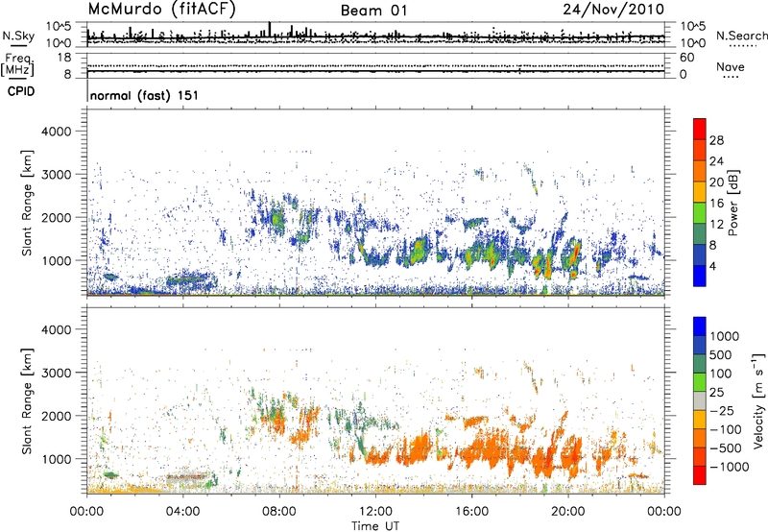Click the '-500' tick on the velocity colorbar
768x532 pixels.
726,448
